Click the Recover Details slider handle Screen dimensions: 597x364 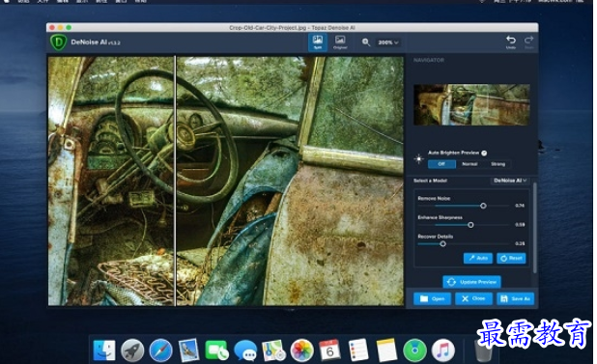[442, 244]
